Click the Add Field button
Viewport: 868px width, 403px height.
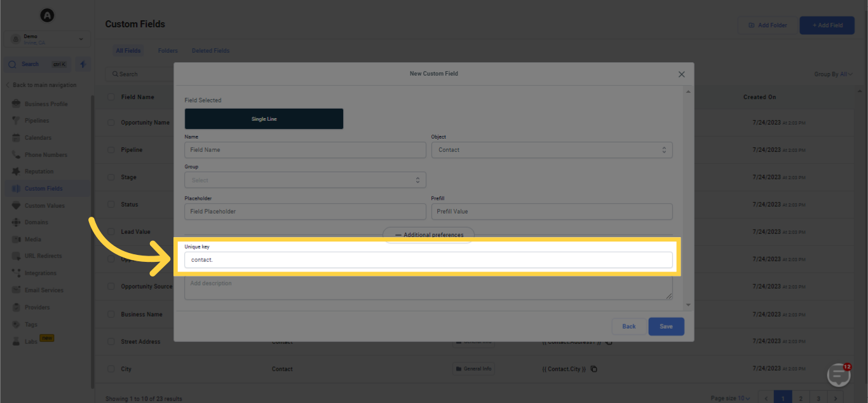click(827, 25)
